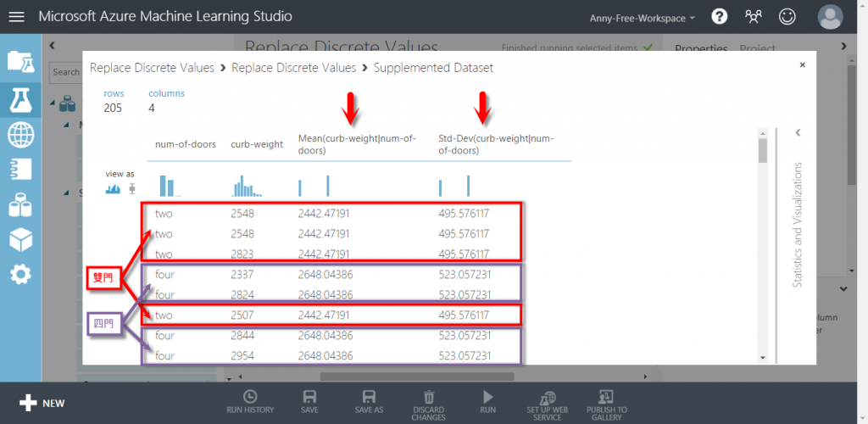Run the experiment
The width and height of the screenshot is (868, 424).
487,403
